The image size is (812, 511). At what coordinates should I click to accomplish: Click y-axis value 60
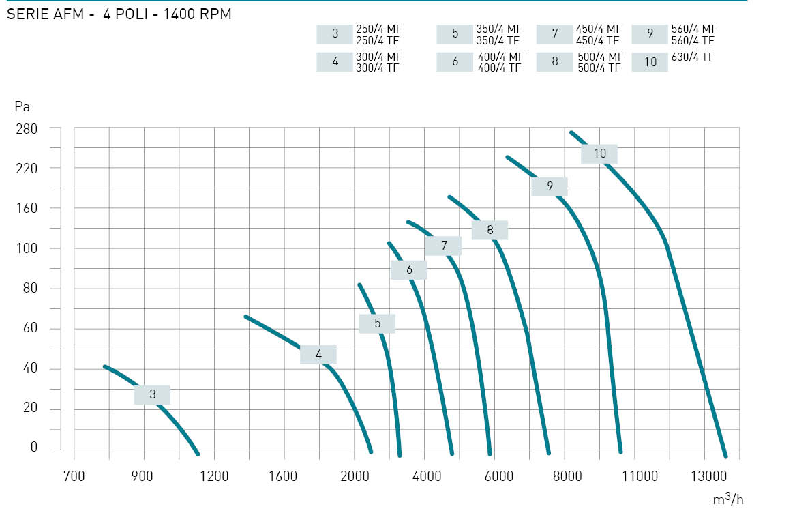pyautogui.click(x=30, y=327)
